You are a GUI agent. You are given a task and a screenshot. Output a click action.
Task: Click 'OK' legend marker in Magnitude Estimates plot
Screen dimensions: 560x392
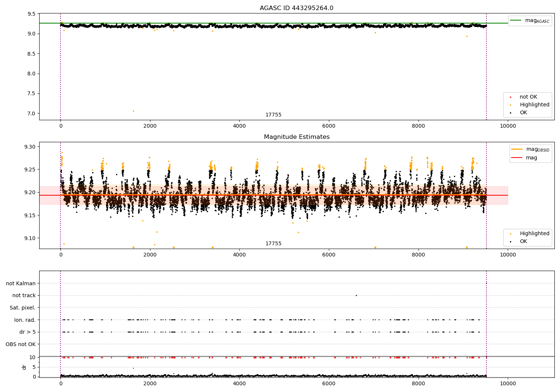click(510, 242)
